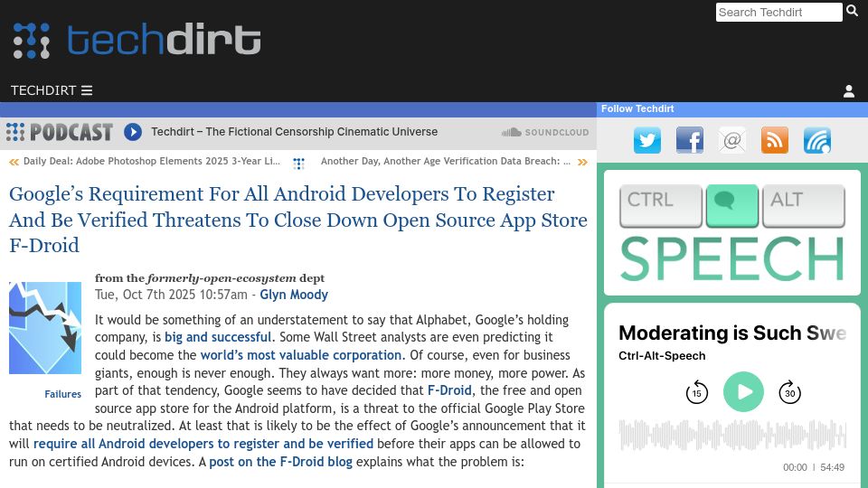
Task: Open Daily Deal Adobe Photoshop Elements link
Action: coord(152,161)
